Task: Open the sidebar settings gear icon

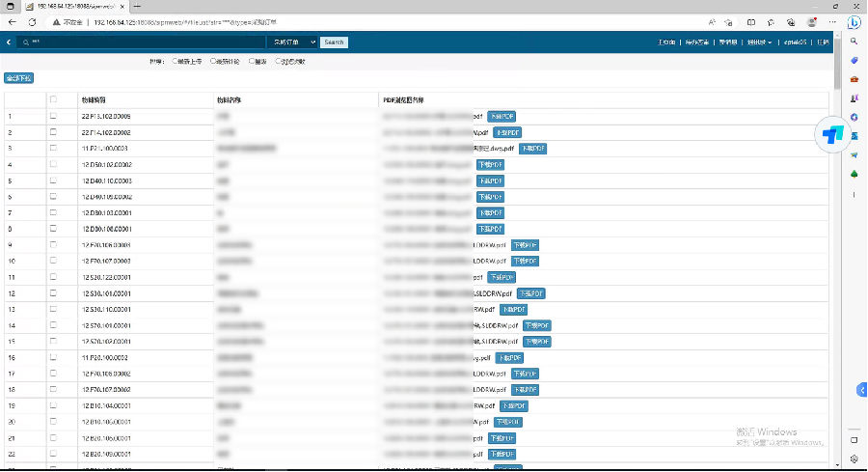Action: coord(854,458)
